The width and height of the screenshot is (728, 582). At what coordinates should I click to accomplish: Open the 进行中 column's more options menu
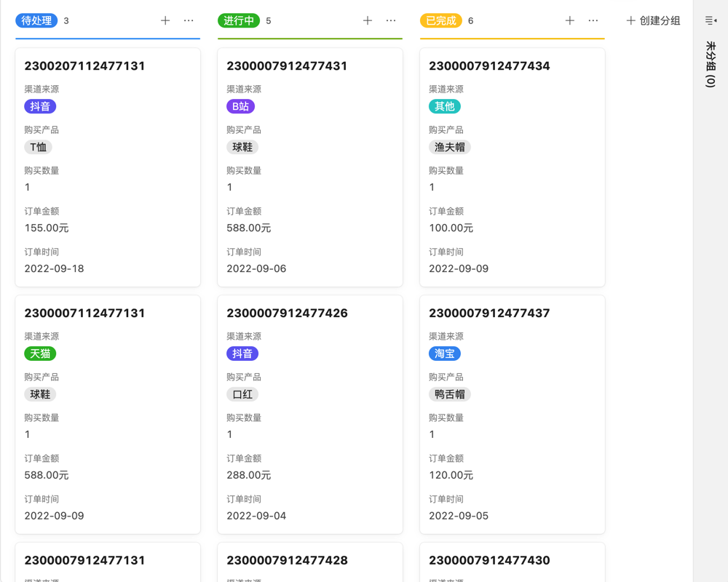pyautogui.click(x=391, y=20)
